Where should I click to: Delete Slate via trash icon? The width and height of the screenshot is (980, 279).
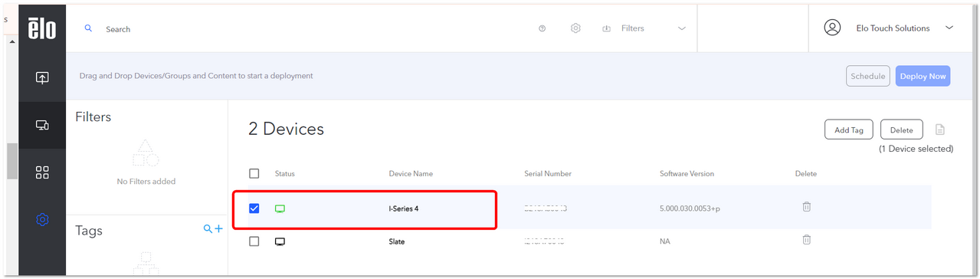807,240
